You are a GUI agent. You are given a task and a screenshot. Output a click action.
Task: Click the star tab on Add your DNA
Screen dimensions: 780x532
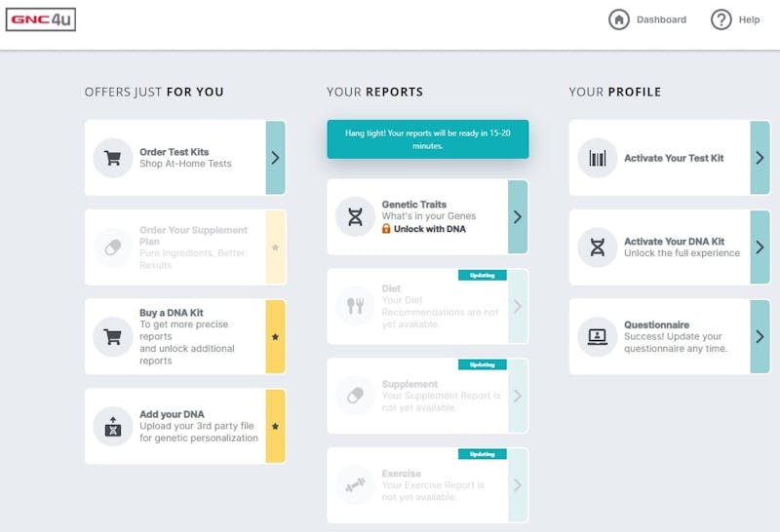(x=275, y=426)
